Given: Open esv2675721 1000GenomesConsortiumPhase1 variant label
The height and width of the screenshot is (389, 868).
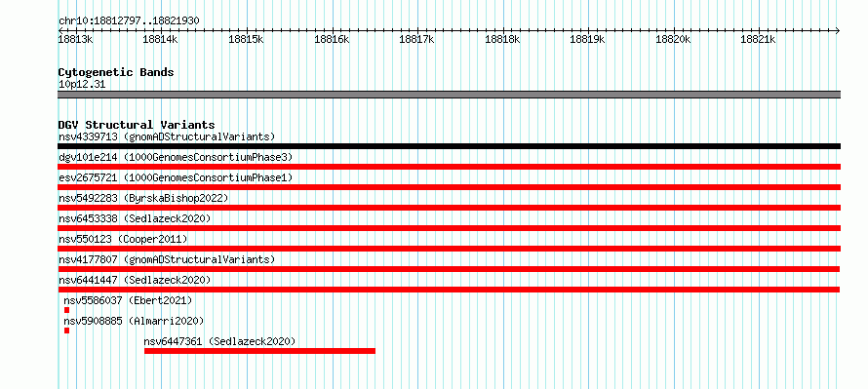Looking at the screenshot, I should 176,177.
